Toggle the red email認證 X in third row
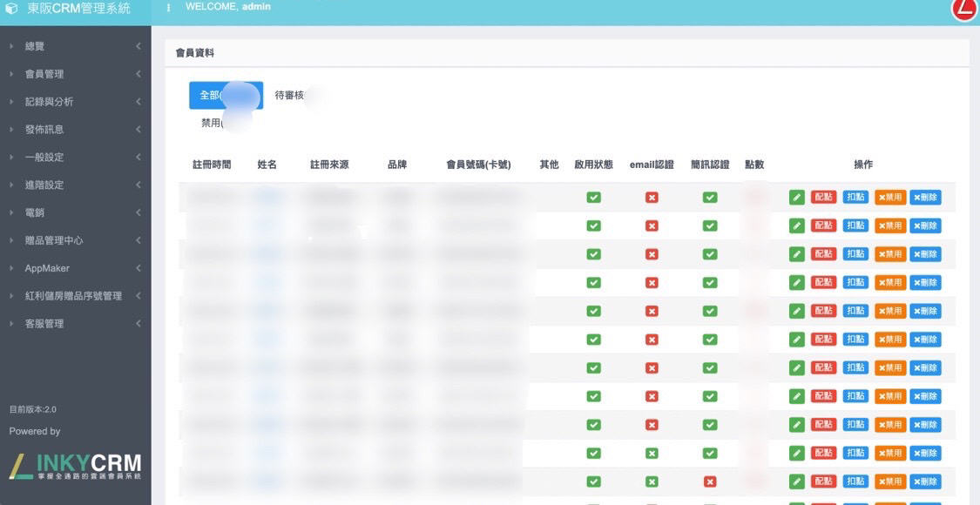This screenshot has height=505, width=980. (x=652, y=254)
